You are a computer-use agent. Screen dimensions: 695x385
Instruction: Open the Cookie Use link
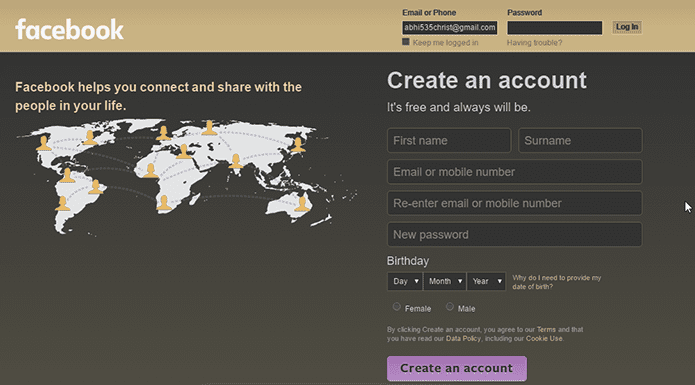(544, 338)
